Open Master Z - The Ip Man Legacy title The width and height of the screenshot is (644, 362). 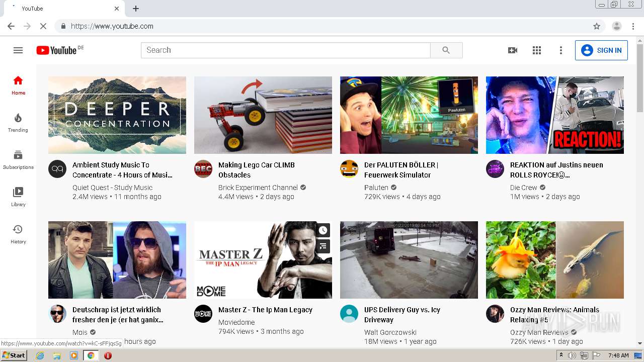265,310
